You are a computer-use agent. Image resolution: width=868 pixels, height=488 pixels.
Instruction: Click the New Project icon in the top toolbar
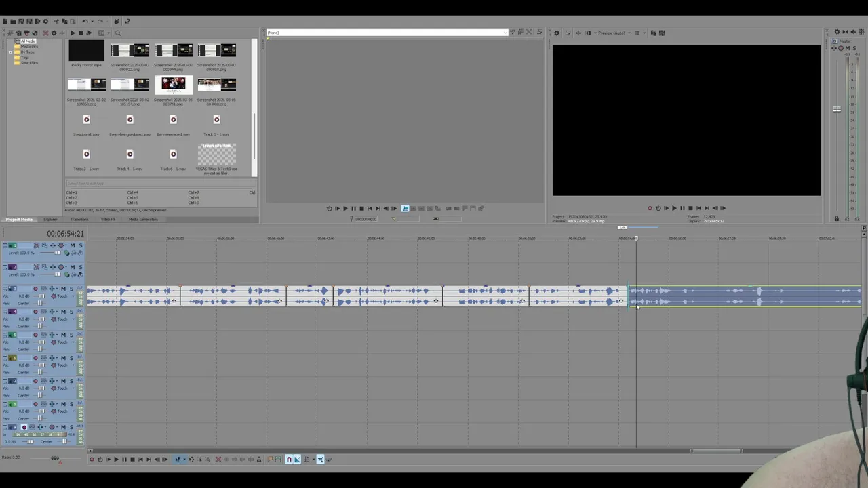point(5,22)
